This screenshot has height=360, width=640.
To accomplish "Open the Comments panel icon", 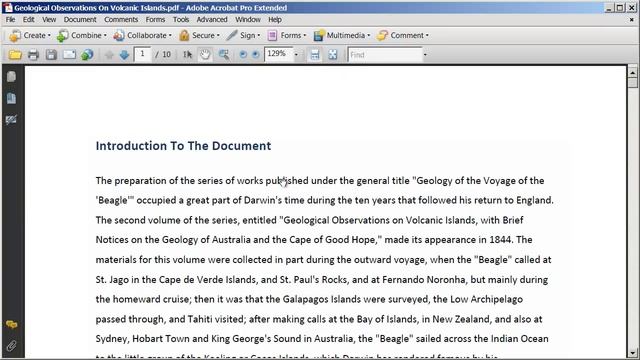I will 11,325.
